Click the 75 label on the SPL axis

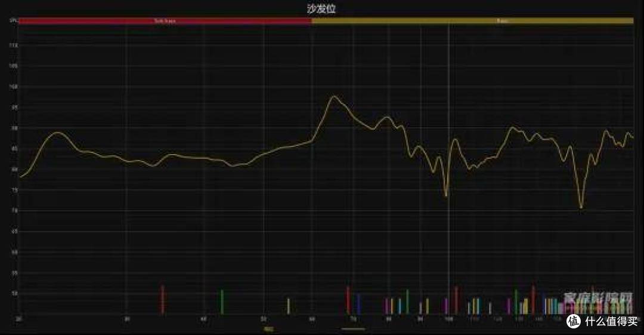(x=14, y=190)
